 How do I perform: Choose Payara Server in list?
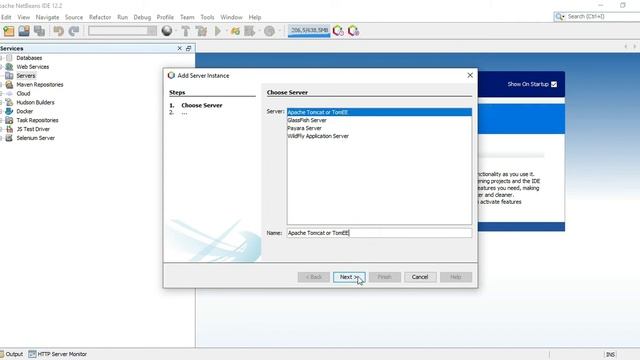379,128
